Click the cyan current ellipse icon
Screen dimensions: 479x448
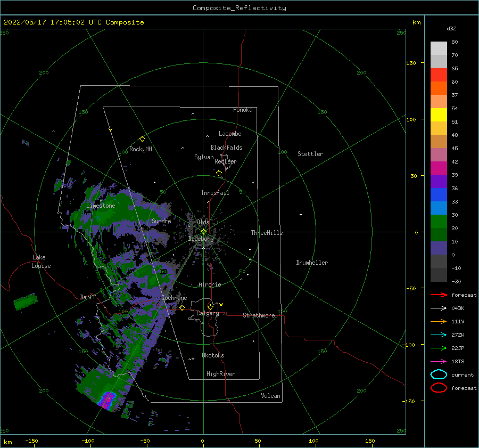(439, 374)
